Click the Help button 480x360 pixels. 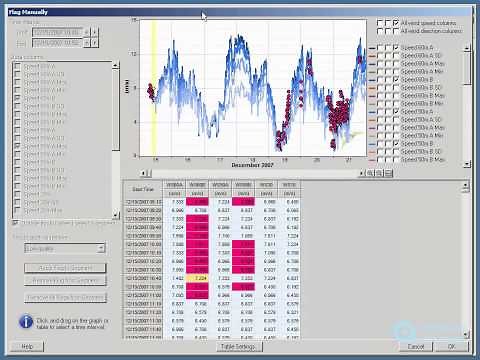(27, 346)
